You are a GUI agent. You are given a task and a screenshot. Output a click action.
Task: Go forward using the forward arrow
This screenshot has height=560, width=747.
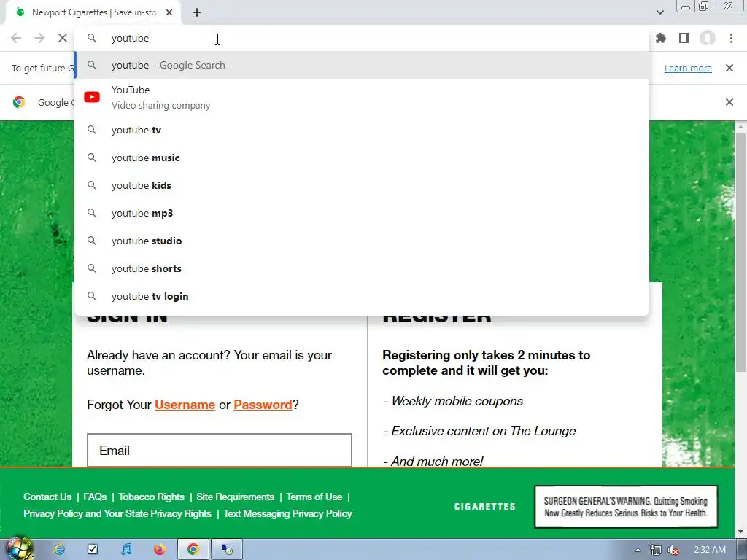(39, 38)
